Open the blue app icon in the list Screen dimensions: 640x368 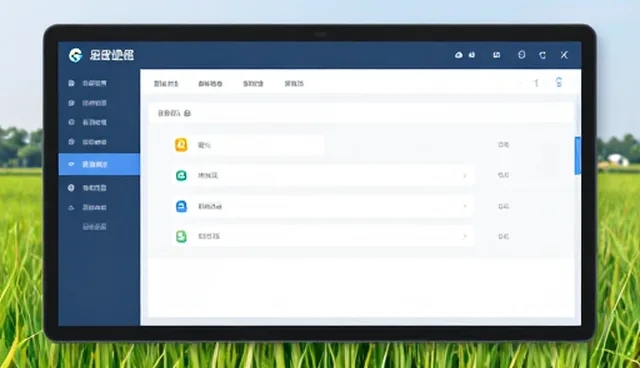pos(181,206)
